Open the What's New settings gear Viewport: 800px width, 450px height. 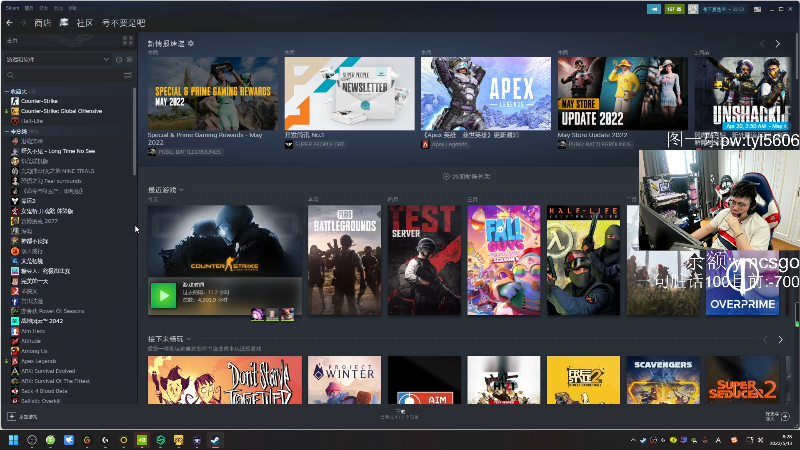(191, 43)
